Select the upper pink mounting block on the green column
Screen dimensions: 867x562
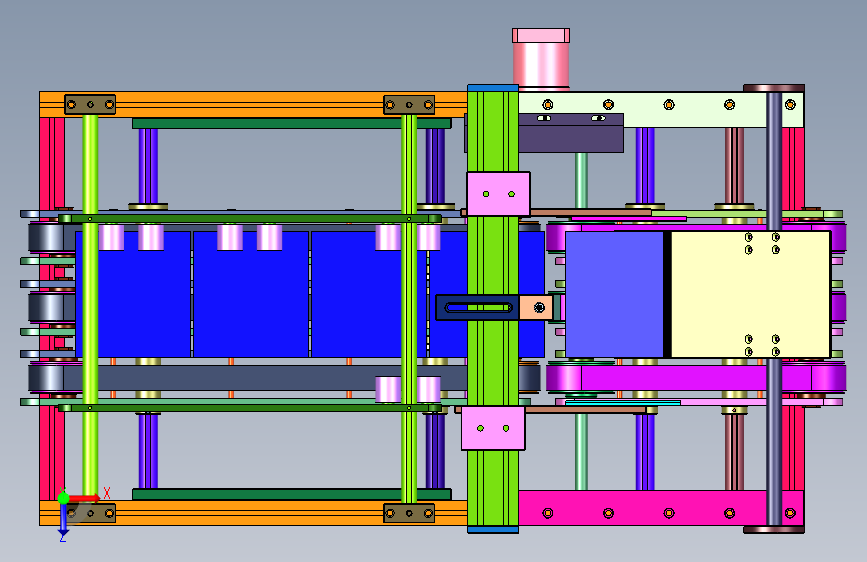[498, 194]
